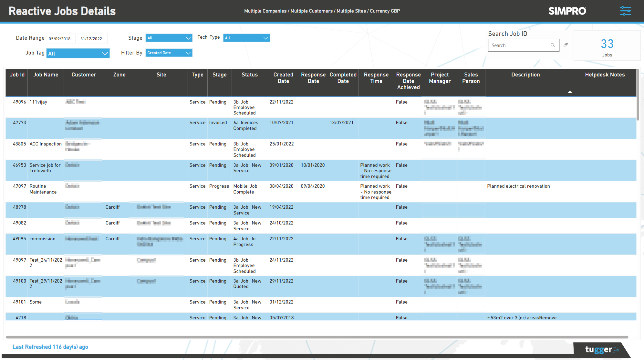Sort by the Sales Person column header

[471, 78]
